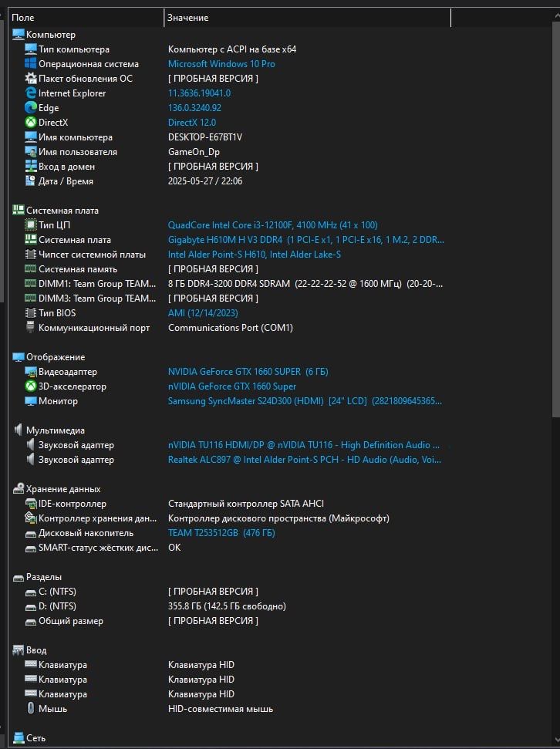Click the Отображение section display icon
Screen dimensions: 560x749
(19, 357)
